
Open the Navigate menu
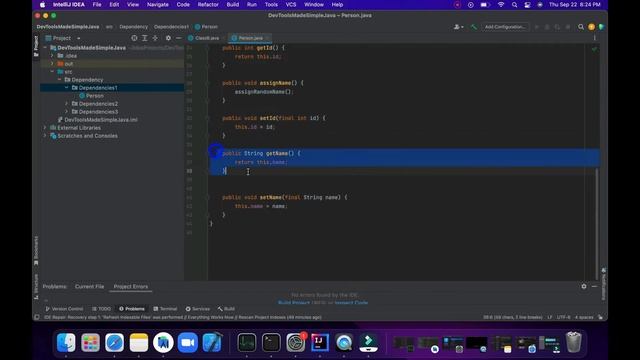point(158,5)
